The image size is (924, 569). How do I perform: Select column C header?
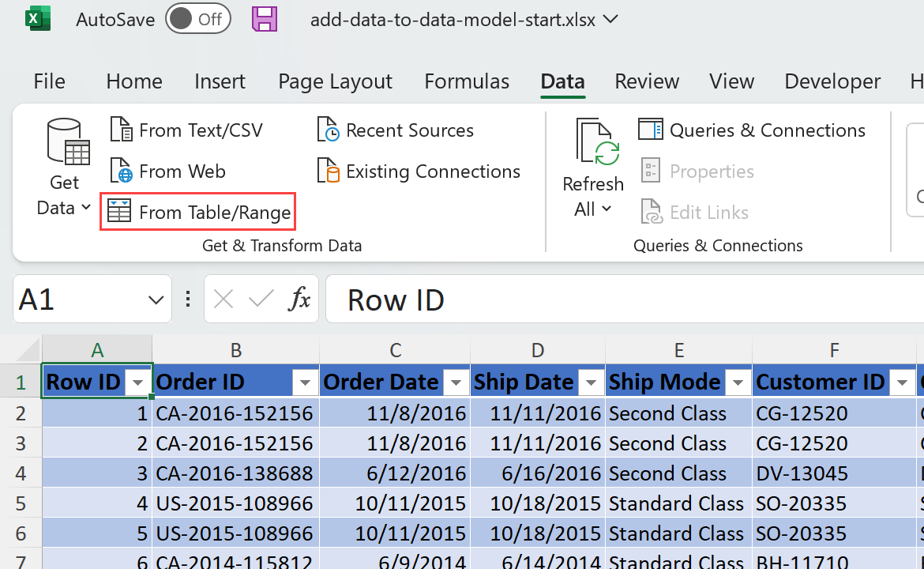point(395,350)
